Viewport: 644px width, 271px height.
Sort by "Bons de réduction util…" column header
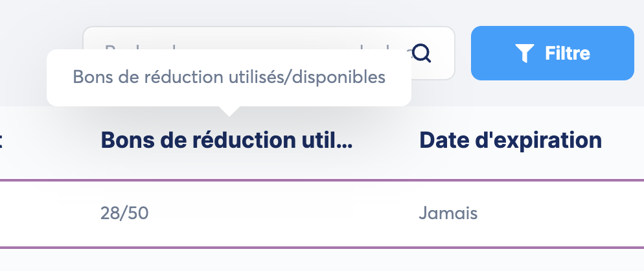[226, 140]
